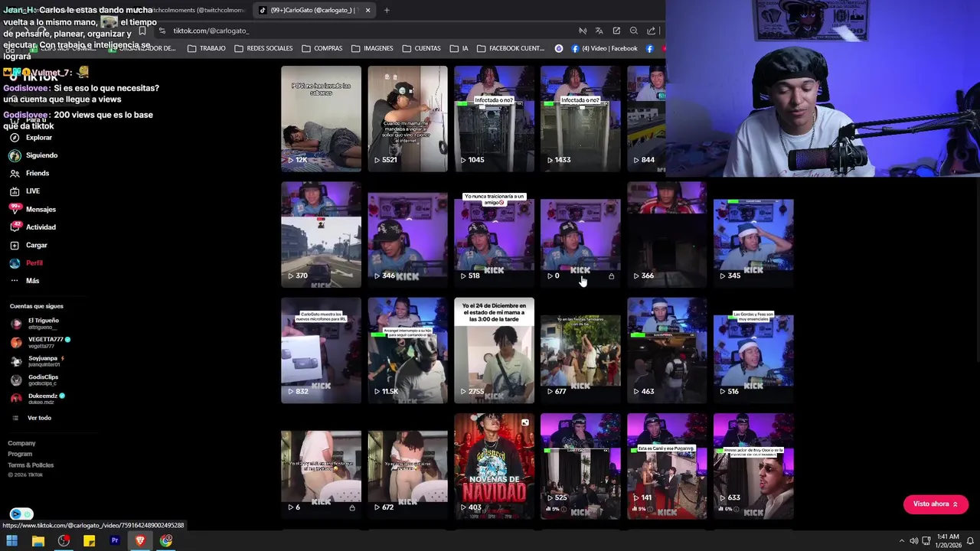
Task: Open a new browser tab
Action: click(387, 10)
